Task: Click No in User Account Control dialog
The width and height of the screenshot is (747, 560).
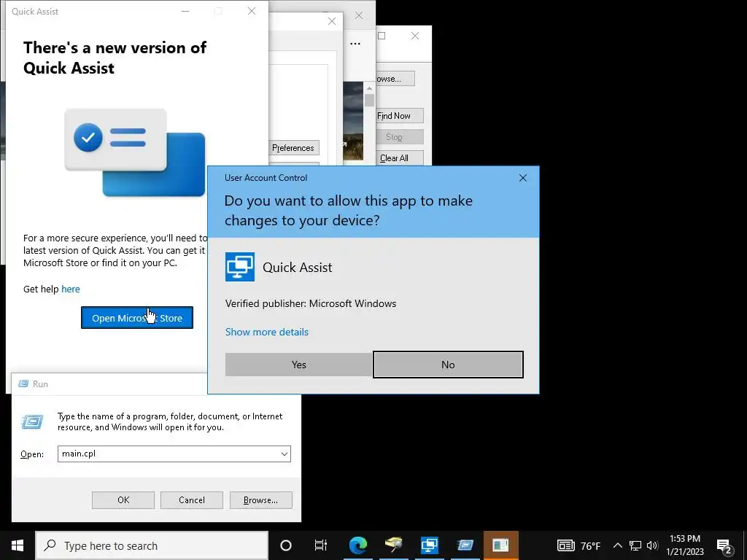Action: point(448,365)
